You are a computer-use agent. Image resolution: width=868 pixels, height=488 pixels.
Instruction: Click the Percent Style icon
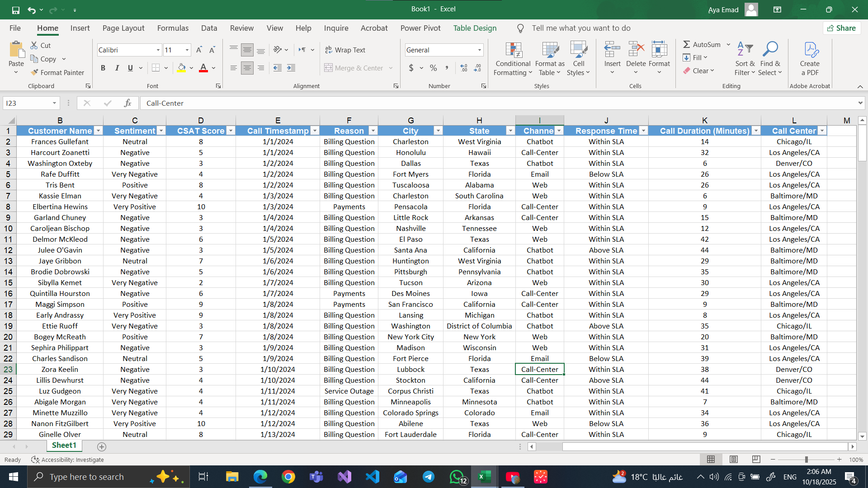[x=433, y=68]
